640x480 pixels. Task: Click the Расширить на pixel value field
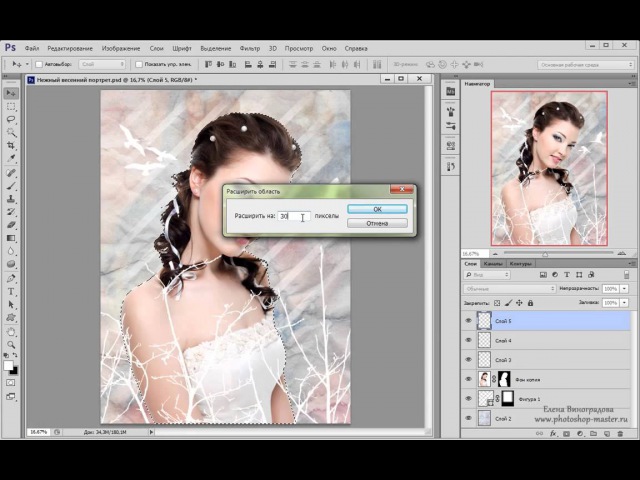(x=293, y=215)
